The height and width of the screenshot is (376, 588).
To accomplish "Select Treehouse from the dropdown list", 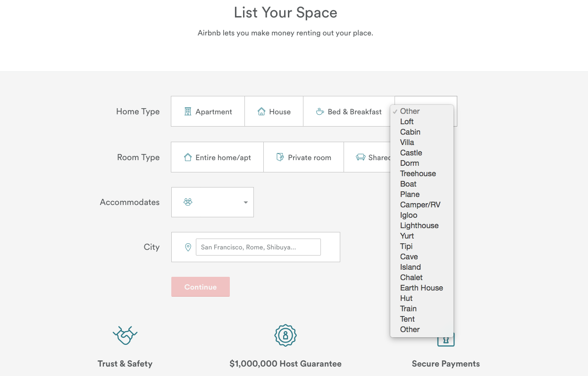I will tap(418, 173).
